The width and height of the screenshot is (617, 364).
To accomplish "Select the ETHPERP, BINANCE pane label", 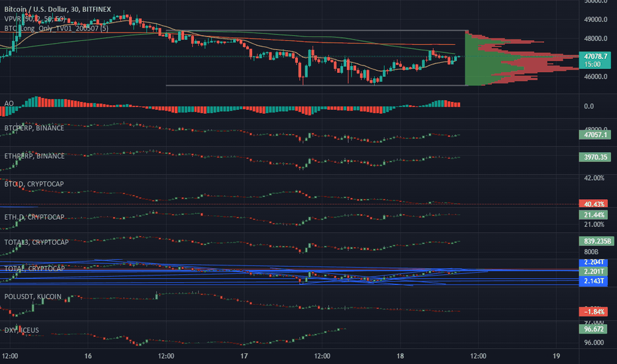I will 34,156.
